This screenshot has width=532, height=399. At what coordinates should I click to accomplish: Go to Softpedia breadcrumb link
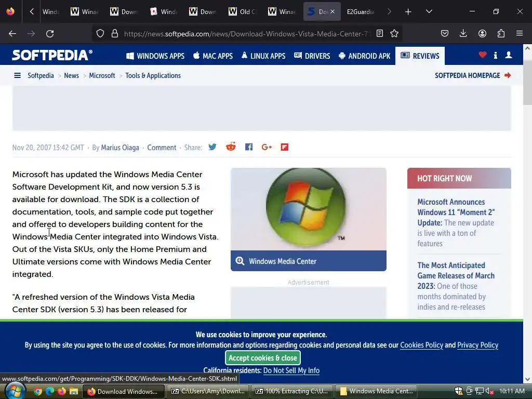coord(41,75)
